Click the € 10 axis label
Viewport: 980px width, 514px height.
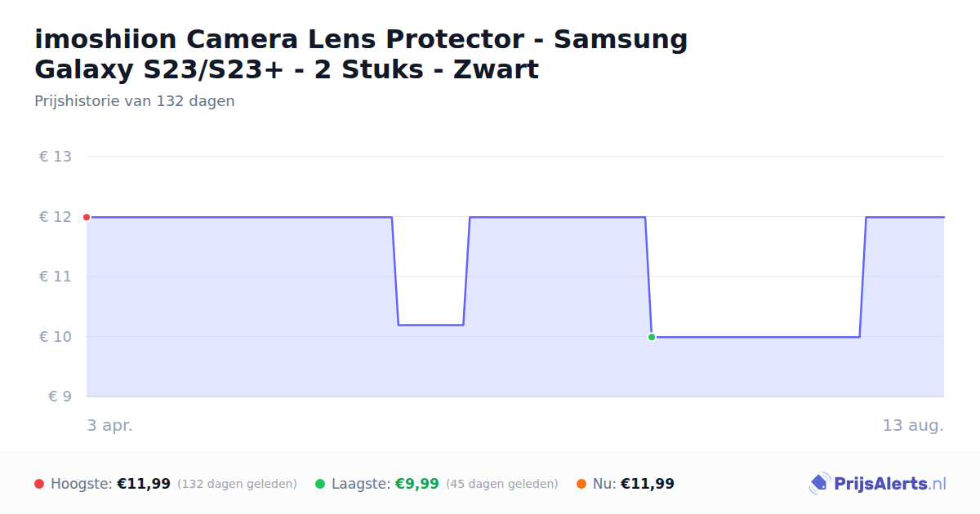click(56, 337)
